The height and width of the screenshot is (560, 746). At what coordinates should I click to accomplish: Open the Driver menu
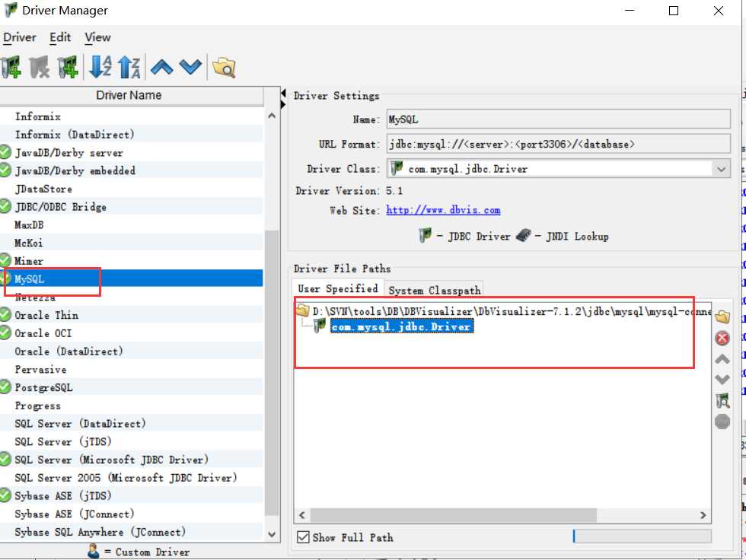pyautogui.click(x=20, y=37)
